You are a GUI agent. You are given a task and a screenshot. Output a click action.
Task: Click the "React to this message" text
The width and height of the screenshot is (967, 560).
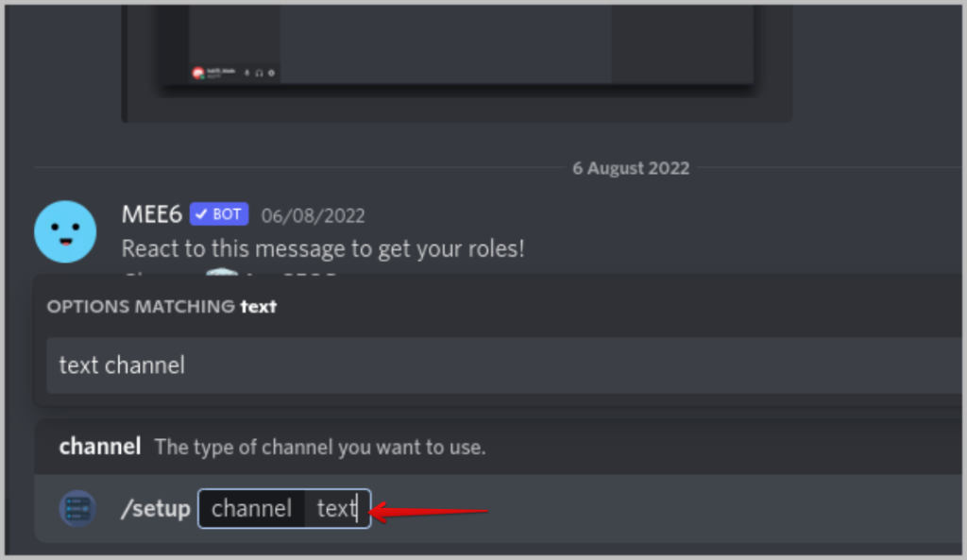click(323, 248)
